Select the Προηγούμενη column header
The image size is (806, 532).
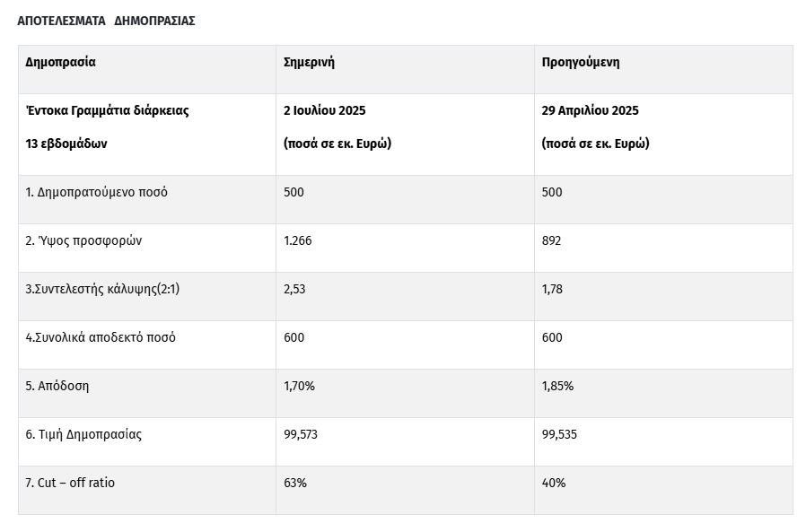tap(581, 62)
